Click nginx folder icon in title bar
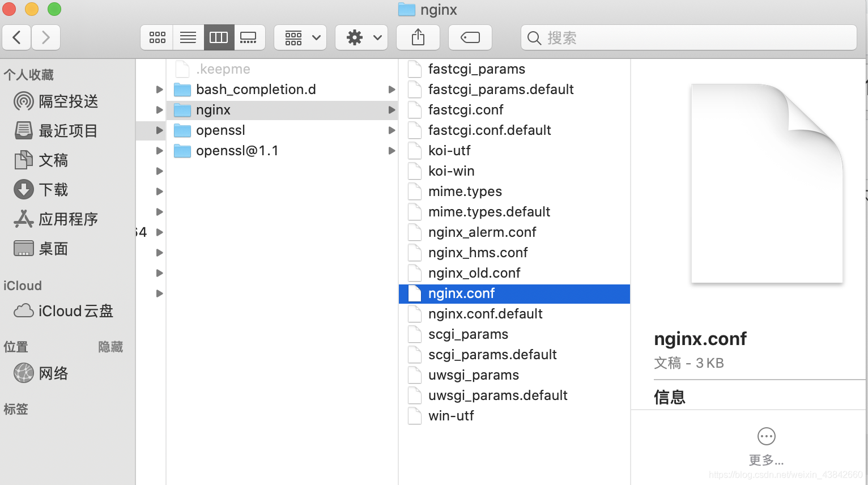This screenshot has height=485, width=868. pos(407,10)
